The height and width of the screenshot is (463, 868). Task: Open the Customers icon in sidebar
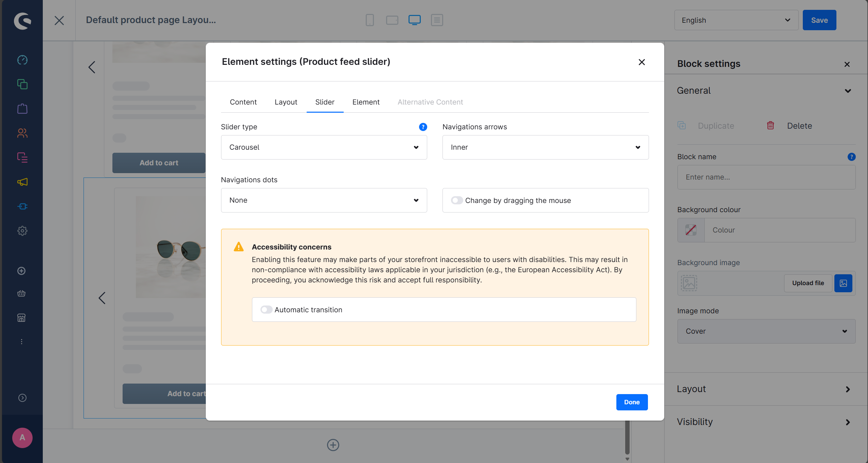(22, 133)
